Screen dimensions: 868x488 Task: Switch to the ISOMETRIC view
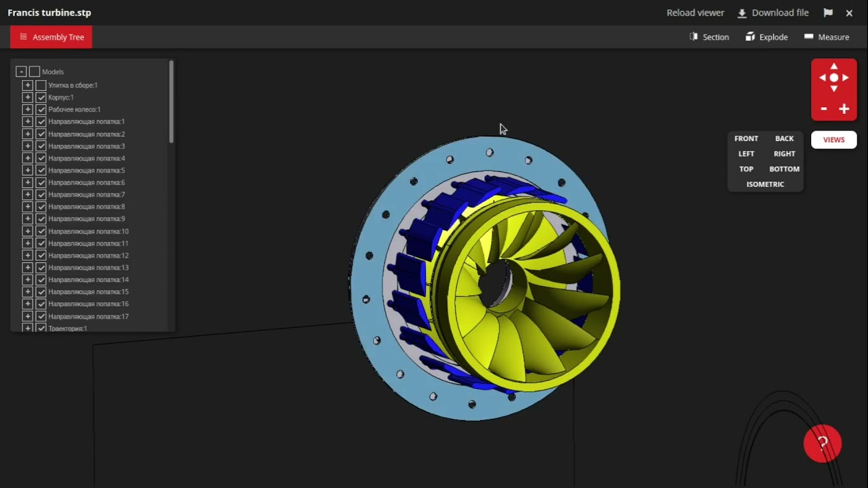click(765, 184)
